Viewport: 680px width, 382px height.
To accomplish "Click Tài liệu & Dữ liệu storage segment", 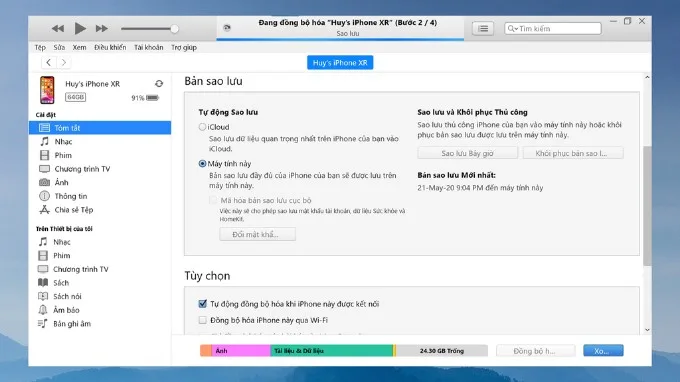I will click(332, 350).
